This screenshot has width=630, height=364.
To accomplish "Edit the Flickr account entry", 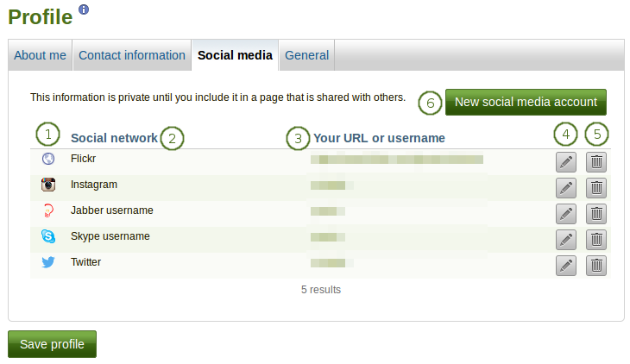I will click(566, 161).
